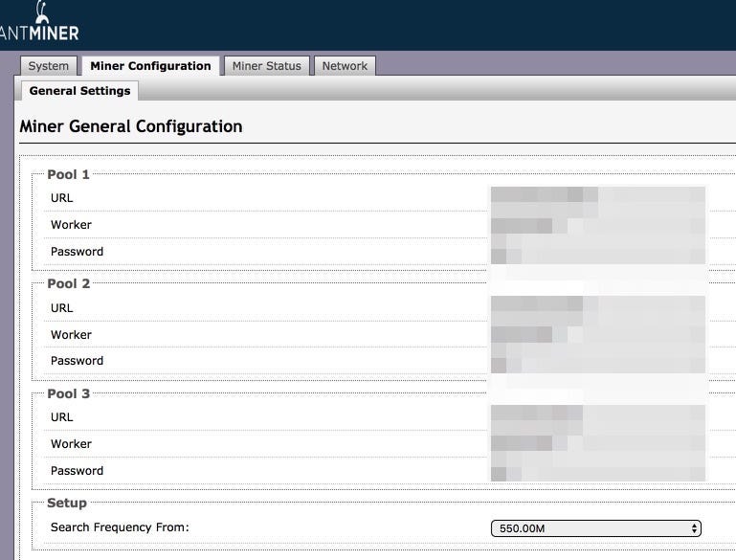The width and height of the screenshot is (736, 560).
Task: Focus the Pool 1 URL field
Action: tap(597, 198)
